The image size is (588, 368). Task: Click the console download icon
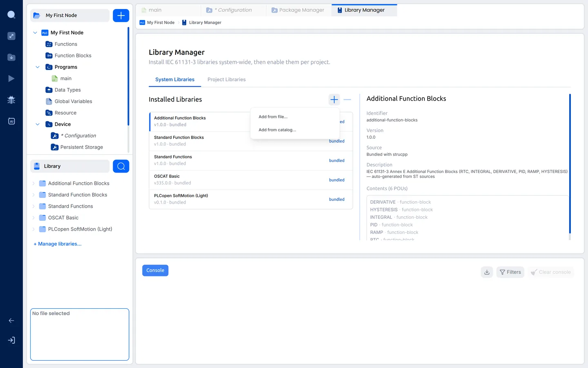click(x=487, y=272)
